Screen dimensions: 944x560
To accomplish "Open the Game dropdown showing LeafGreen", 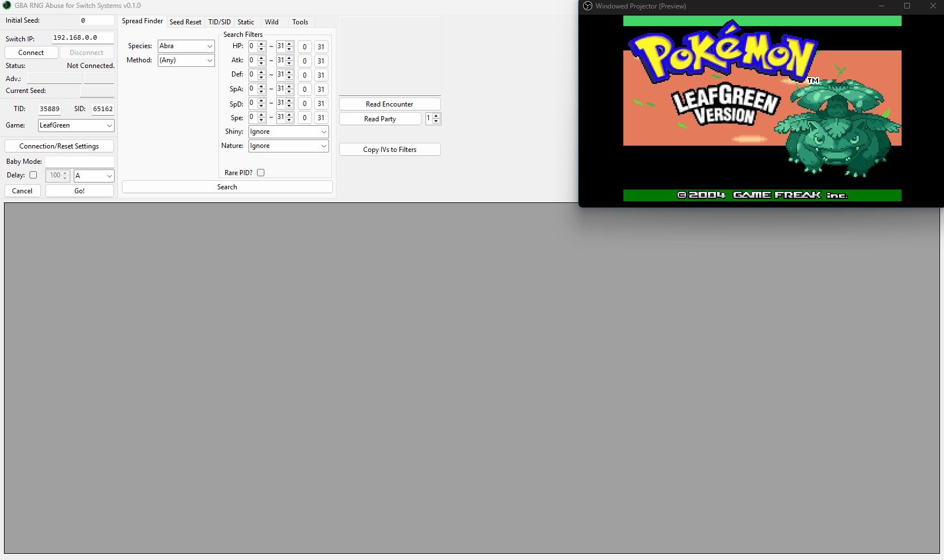I will (76, 125).
